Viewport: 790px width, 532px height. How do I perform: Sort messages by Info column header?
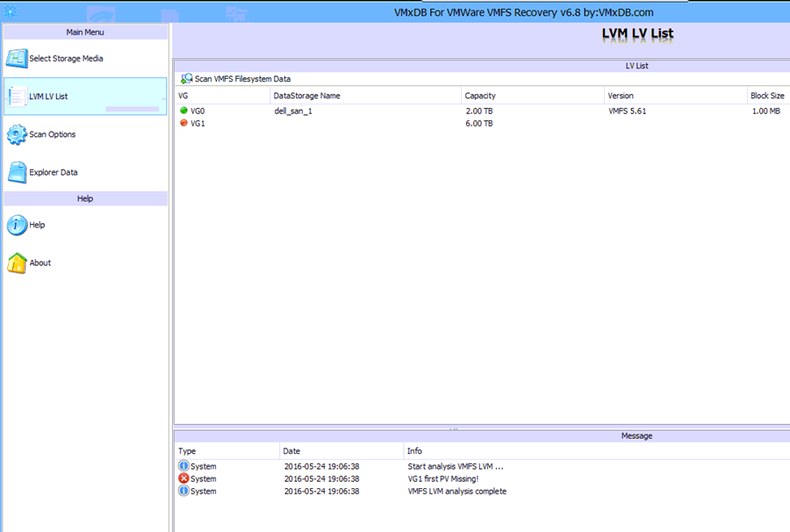(x=597, y=451)
